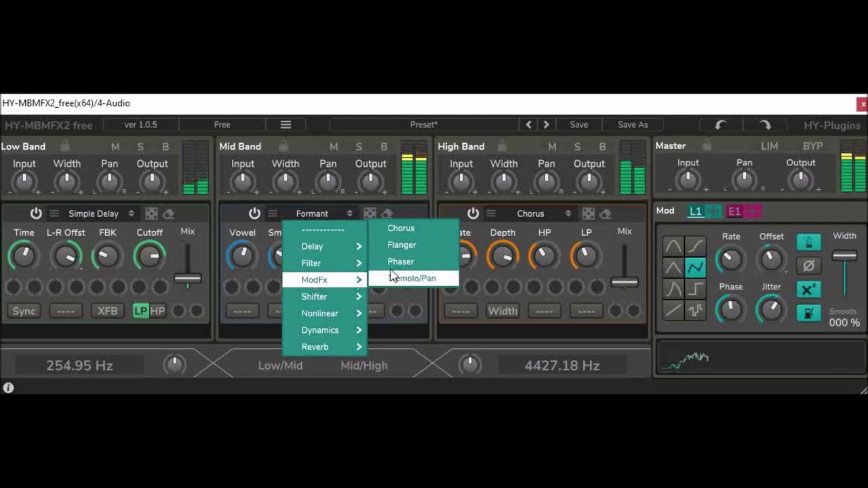
Task: Solo the High Band with S
Action: (x=577, y=146)
